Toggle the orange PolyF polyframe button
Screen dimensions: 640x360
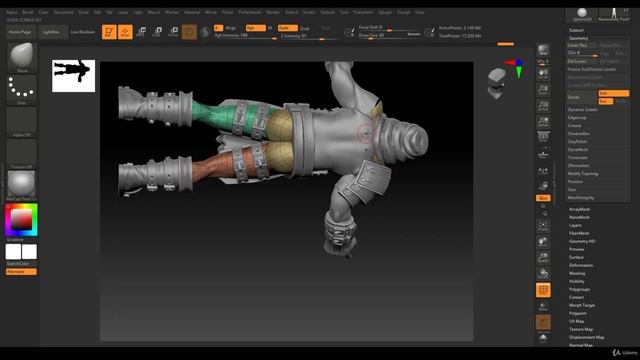[543, 290]
